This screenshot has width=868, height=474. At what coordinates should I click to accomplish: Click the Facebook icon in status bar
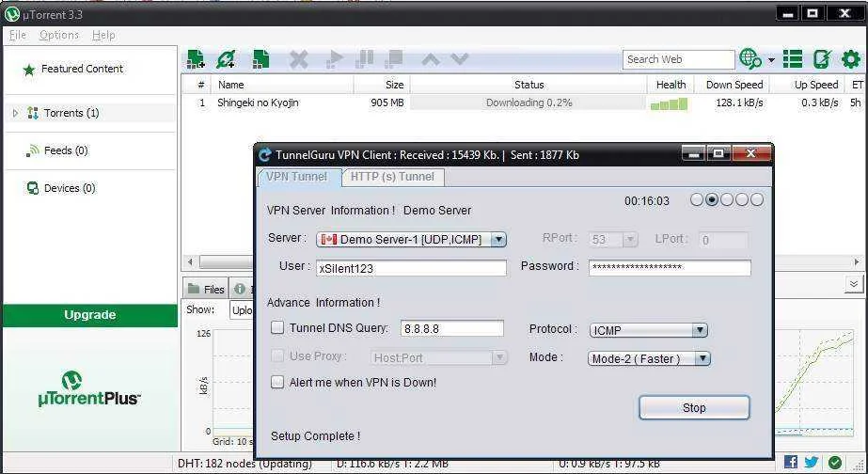[791, 462]
